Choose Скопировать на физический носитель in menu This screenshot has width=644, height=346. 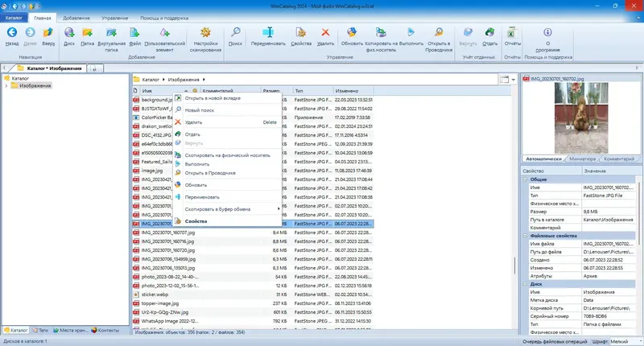coord(228,155)
